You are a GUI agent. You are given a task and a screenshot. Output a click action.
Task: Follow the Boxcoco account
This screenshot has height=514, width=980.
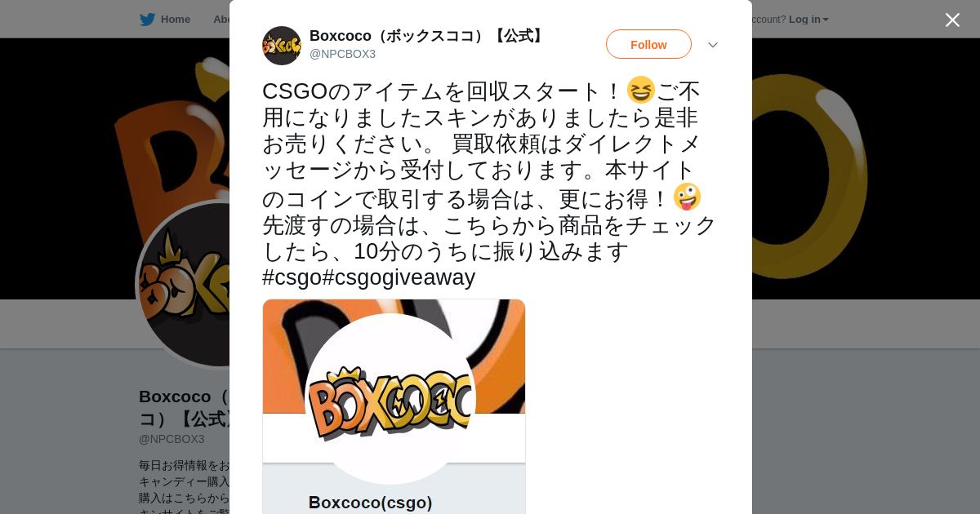tap(648, 44)
